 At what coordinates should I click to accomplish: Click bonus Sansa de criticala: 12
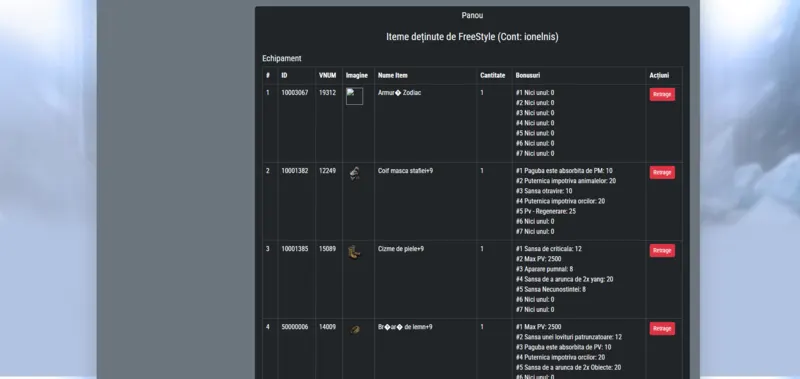click(x=548, y=249)
